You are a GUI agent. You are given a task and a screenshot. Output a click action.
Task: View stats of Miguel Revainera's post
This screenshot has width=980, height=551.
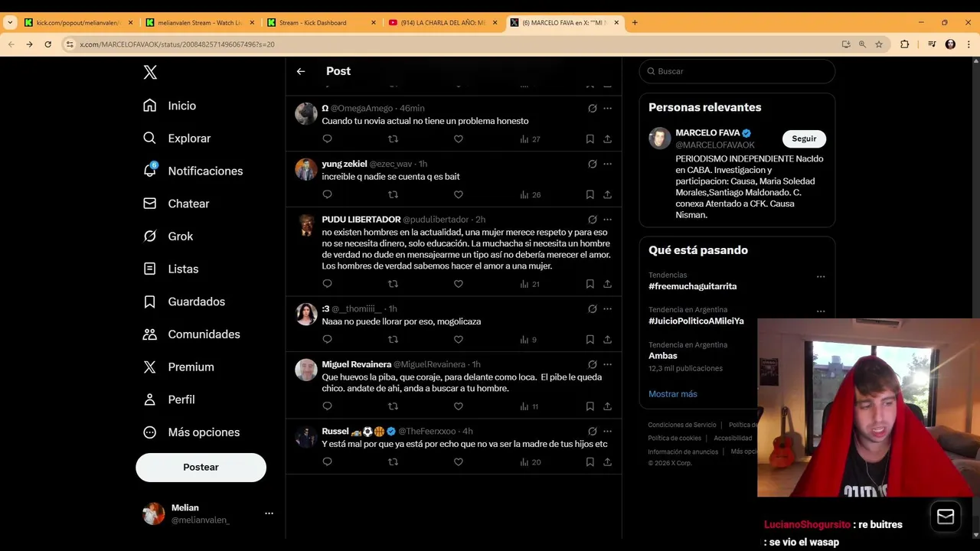click(x=529, y=406)
